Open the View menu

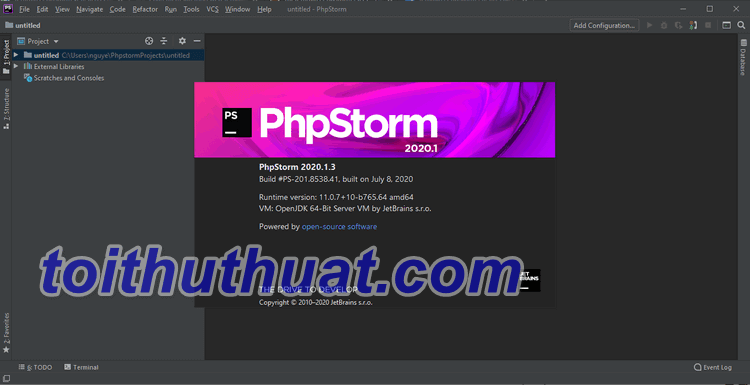coord(62,9)
